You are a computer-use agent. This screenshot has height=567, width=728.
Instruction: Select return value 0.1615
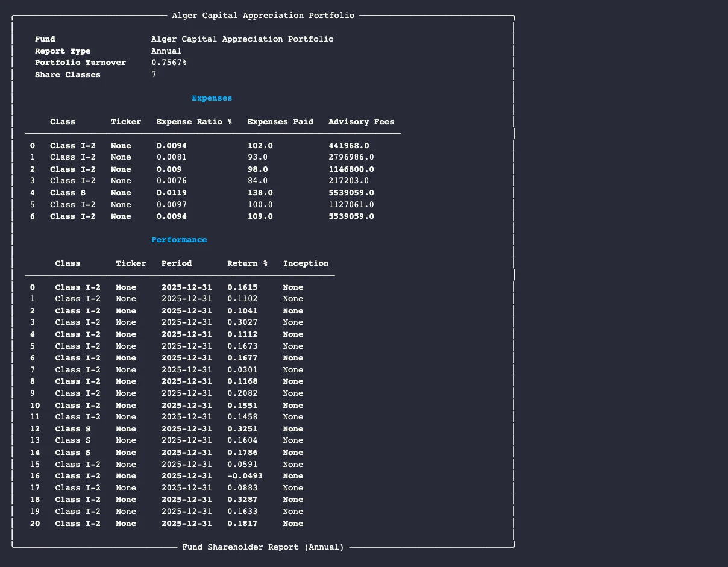(242, 287)
